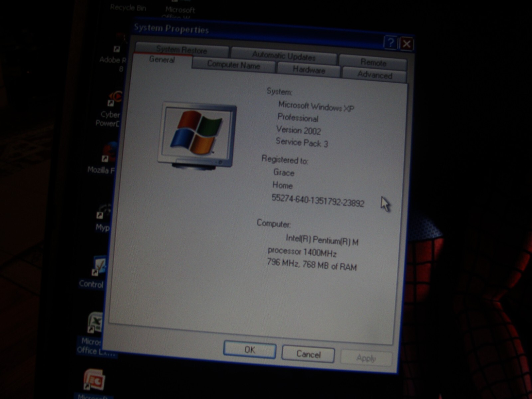Select the Microsoft Office Word desktop icon
The image size is (532, 399).
(x=180, y=11)
